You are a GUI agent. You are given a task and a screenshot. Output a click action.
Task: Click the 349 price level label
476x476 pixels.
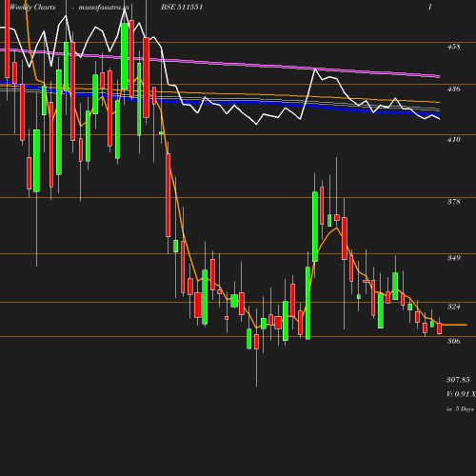tap(454, 258)
